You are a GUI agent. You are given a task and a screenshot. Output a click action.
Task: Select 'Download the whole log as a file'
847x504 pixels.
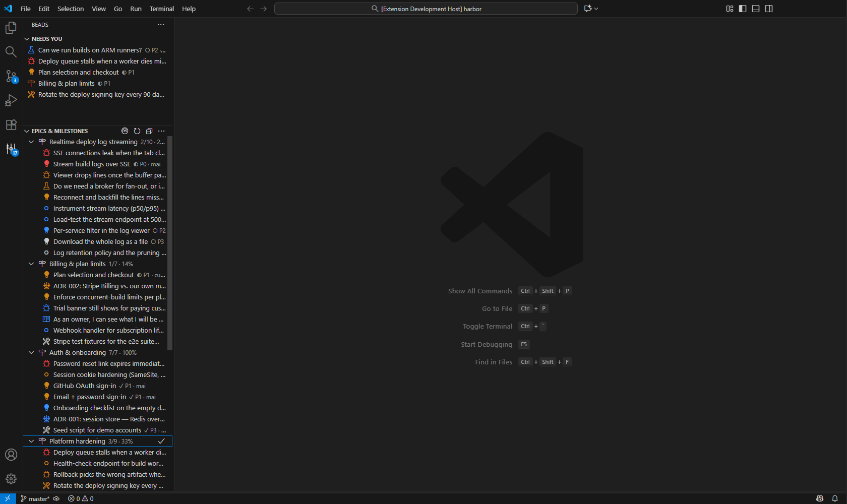[x=96, y=241]
